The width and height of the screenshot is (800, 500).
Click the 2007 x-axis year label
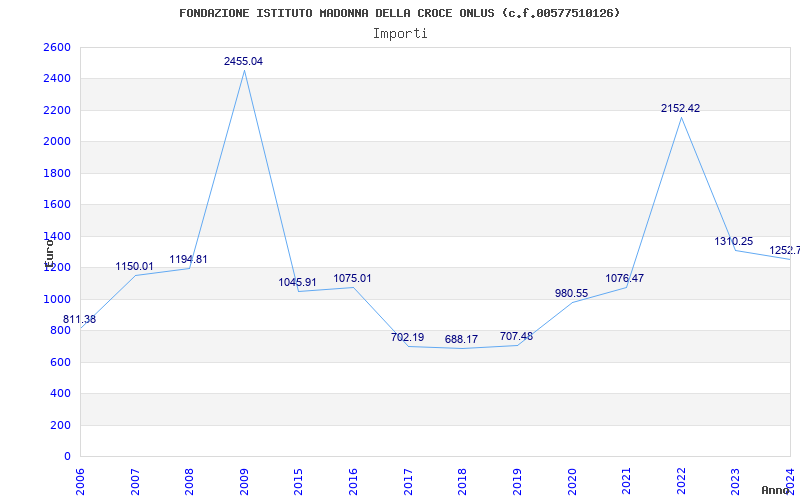point(135,481)
